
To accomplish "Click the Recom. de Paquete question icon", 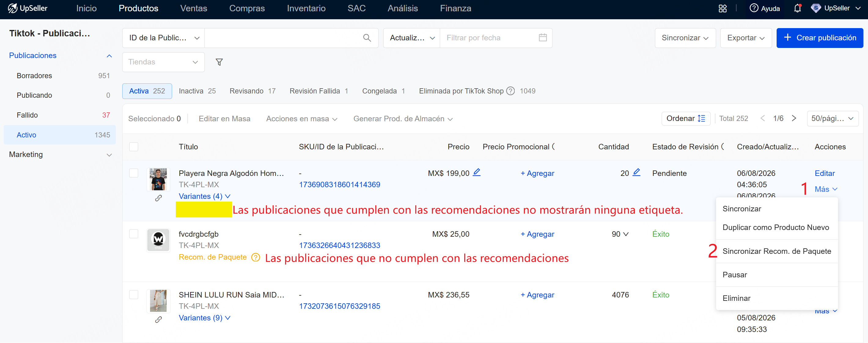I will click(256, 257).
